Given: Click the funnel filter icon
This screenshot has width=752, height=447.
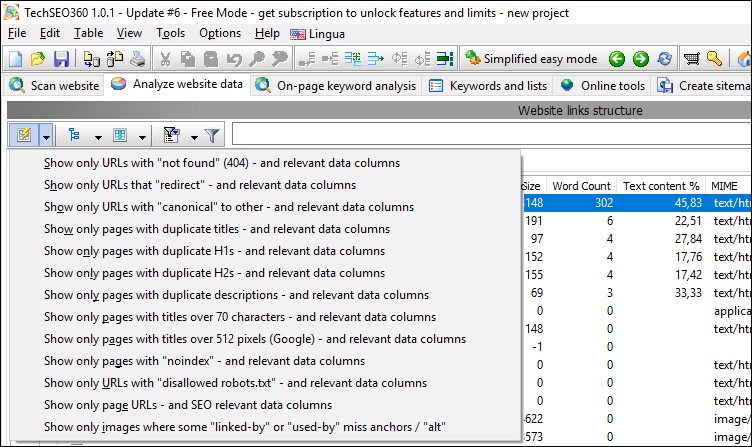Looking at the screenshot, I should click(x=212, y=135).
